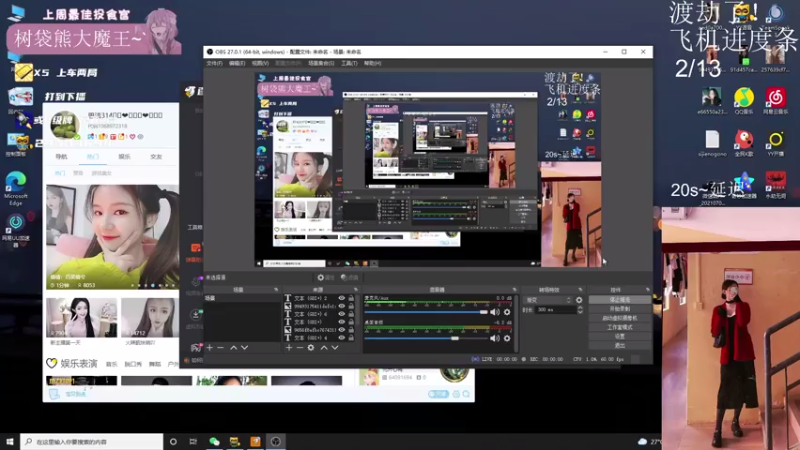Screen dimensions: 800x450
Task: Open 网易UU加速器 desktop shortcut
Action: (x=16, y=230)
